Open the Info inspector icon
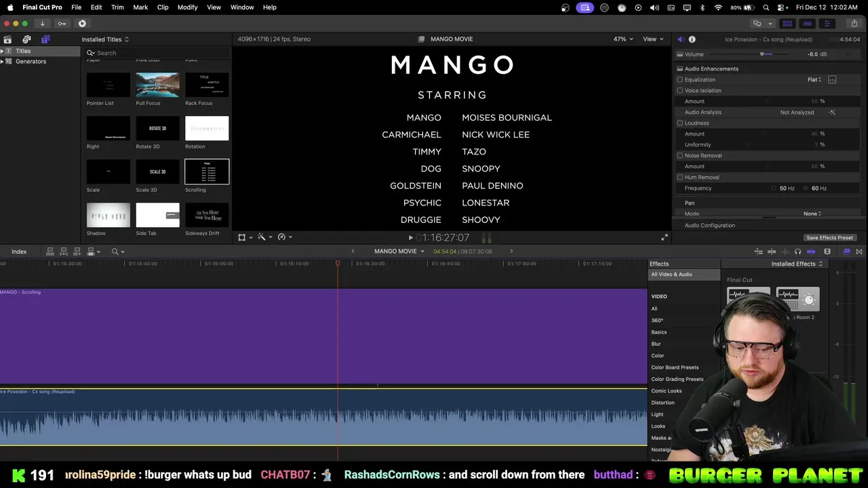The height and width of the screenshot is (488, 868). coord(692,39)
